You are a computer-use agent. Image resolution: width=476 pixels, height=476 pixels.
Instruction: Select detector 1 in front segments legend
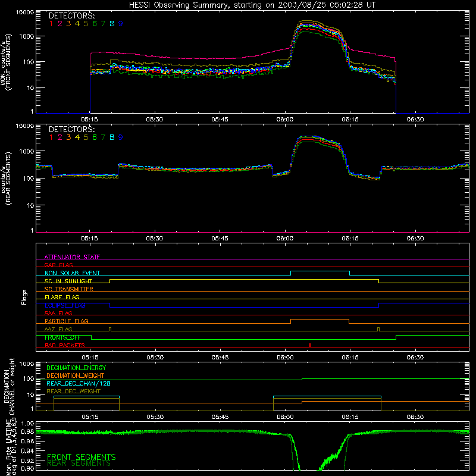click(51, 24)
